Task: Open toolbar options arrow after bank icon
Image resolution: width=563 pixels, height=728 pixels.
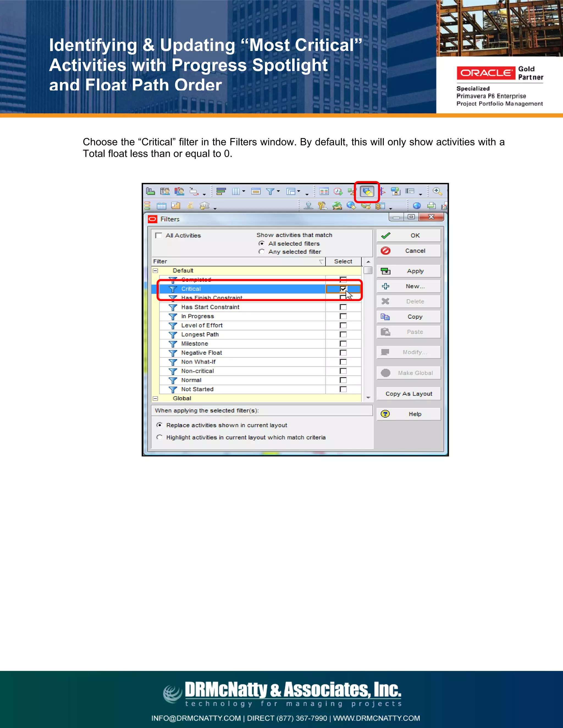Action: (215, 209)
